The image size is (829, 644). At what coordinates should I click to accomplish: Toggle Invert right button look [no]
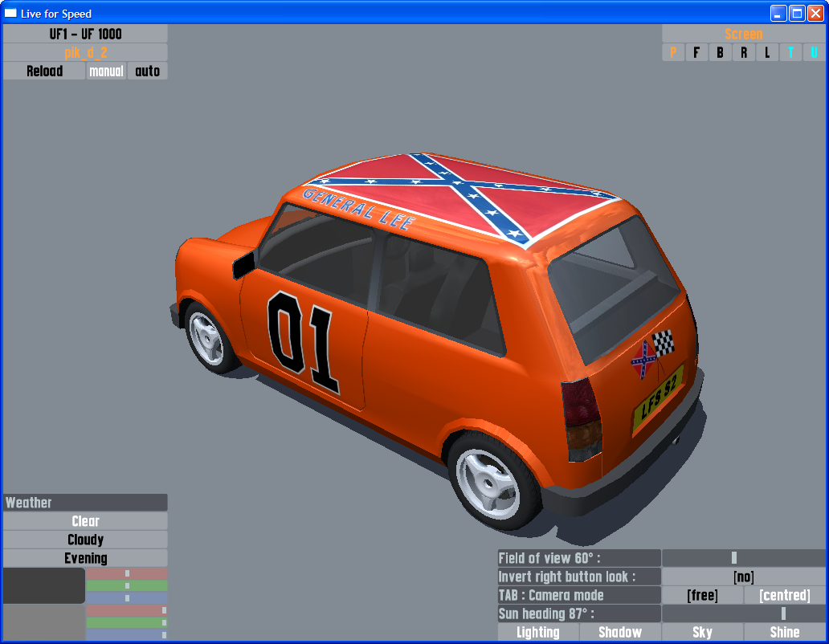click(x=743, y=577)
